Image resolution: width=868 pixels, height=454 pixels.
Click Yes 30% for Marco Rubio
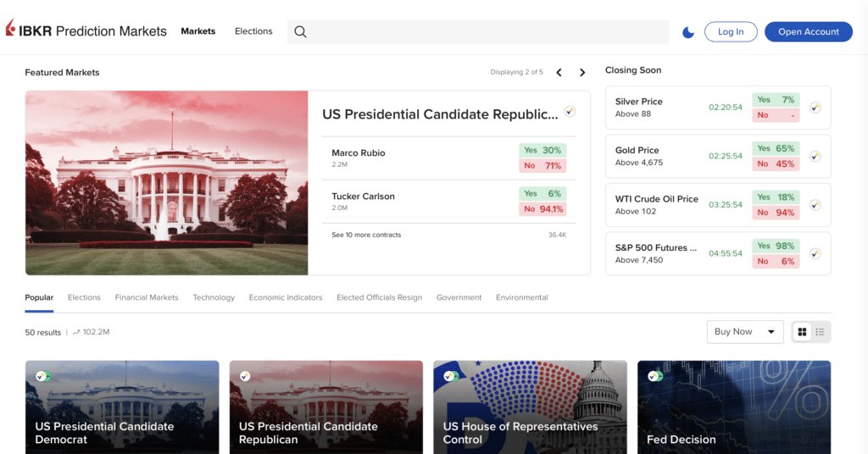click(542, 150)
